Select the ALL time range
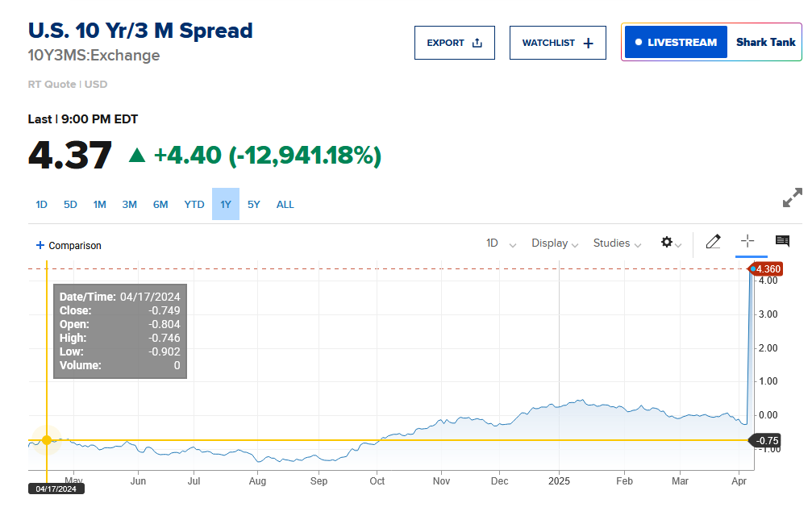This screenshot has height=524, width=812. point(285,205)
